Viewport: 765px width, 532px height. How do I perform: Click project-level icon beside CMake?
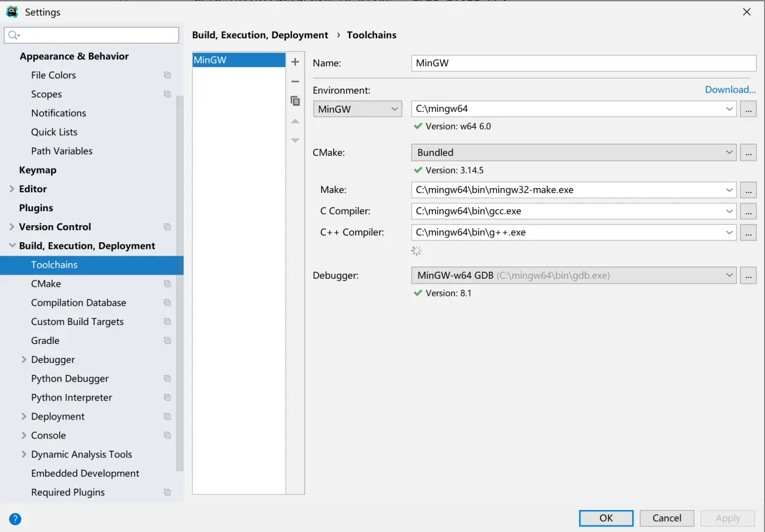click(x=167, y=284)
